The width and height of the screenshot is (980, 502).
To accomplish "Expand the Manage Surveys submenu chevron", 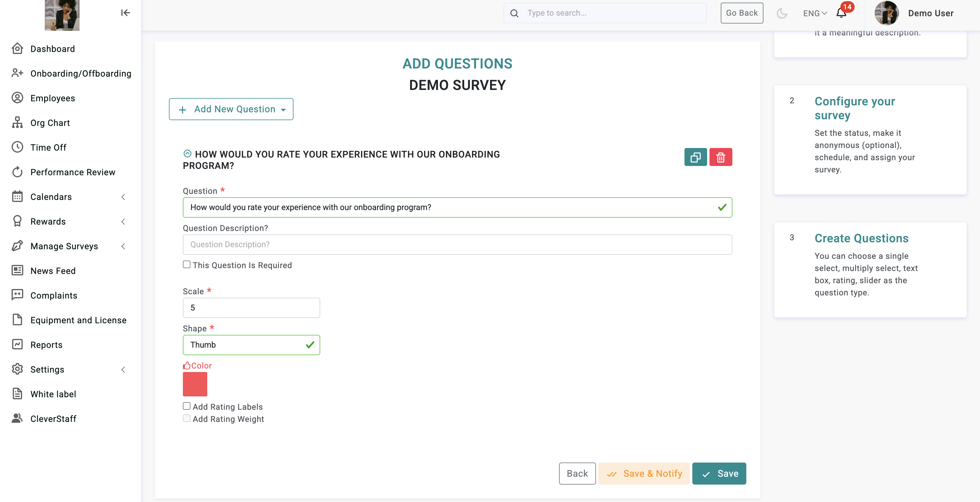I will click(x=123, y=246).
